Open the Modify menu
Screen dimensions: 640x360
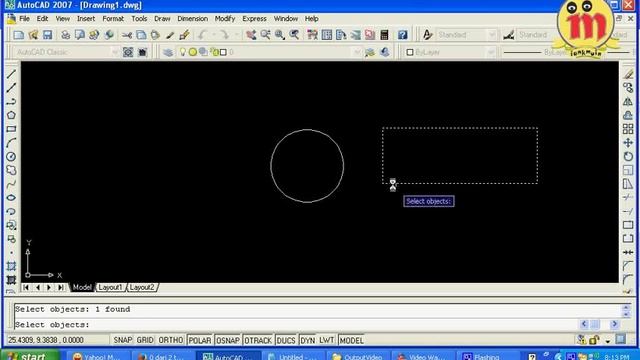[225, 19]
